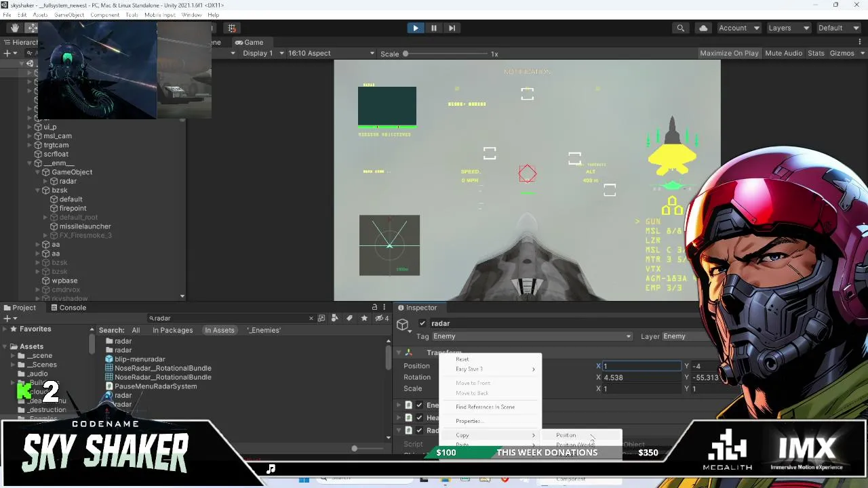The width and height of the screenshot is (868, 488).
Task: Open the Edit menu
Action: (22, 15)
